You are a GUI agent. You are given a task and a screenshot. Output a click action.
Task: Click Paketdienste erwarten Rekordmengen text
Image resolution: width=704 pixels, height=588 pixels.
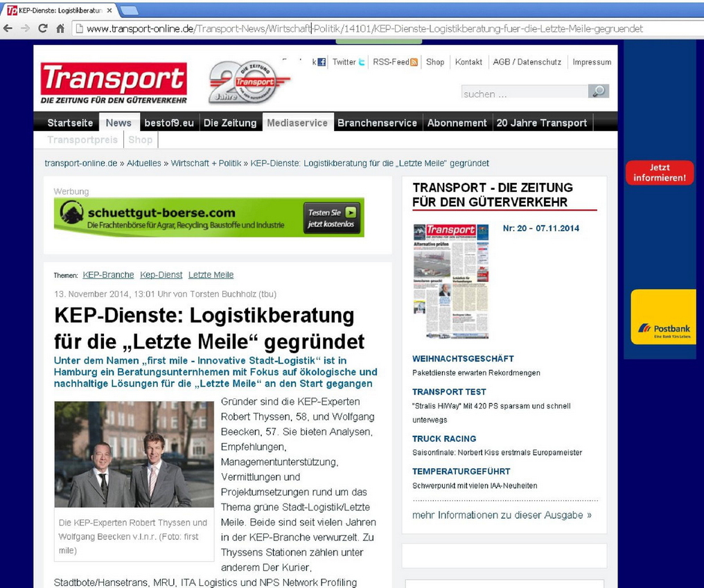(x=476, y=373)
